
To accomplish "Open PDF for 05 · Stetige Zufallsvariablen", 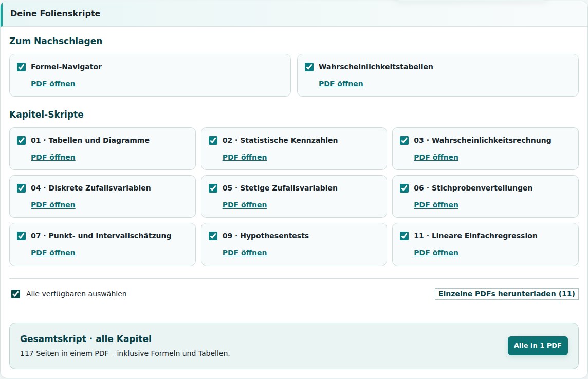I will tap(245, 205).
